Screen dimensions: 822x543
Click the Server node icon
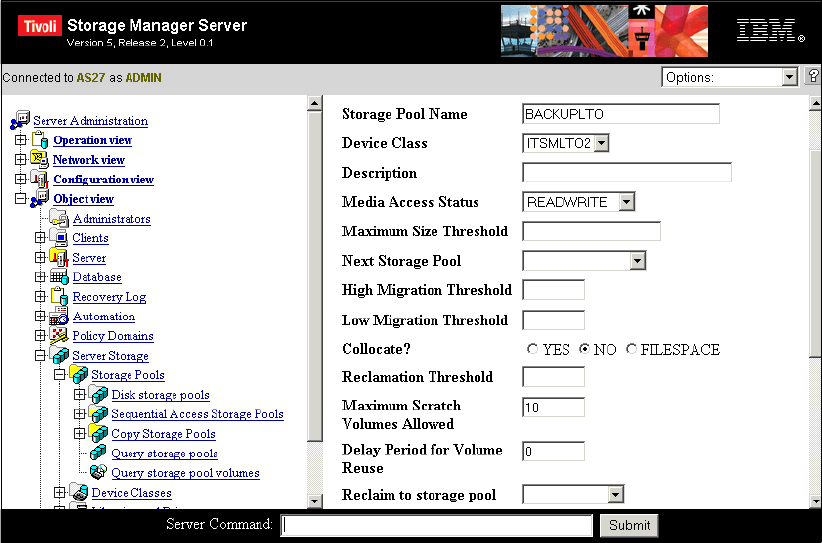[x=59, y=257]
